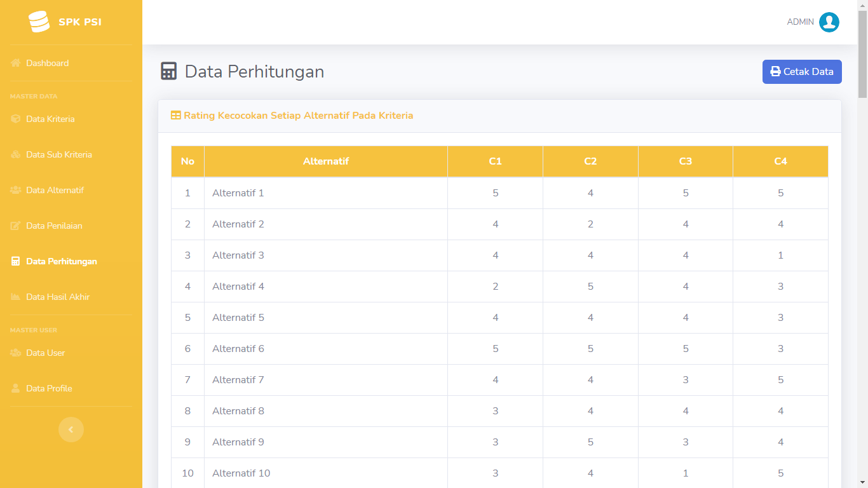This screenshot has width=868, height=488.
Task: Click the C2 column header
Action: (x=590, y=161)
